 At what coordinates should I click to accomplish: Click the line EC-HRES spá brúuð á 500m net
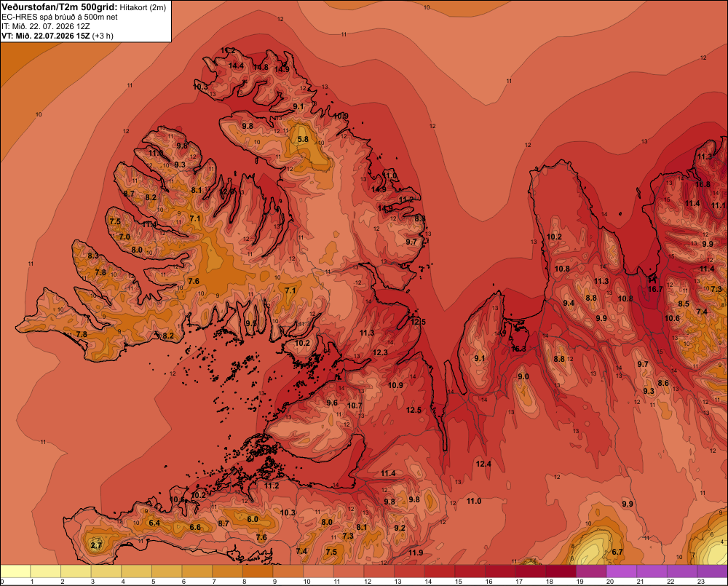[60, 17]
